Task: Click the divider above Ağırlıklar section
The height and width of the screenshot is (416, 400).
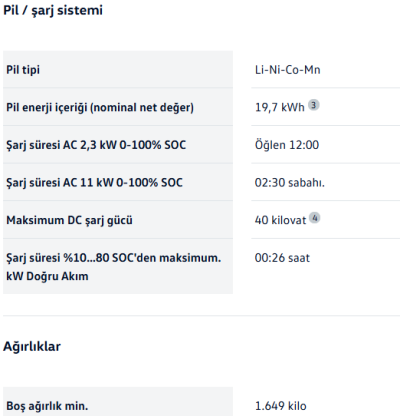Action: pyautogui.click(x=201, y=315)
